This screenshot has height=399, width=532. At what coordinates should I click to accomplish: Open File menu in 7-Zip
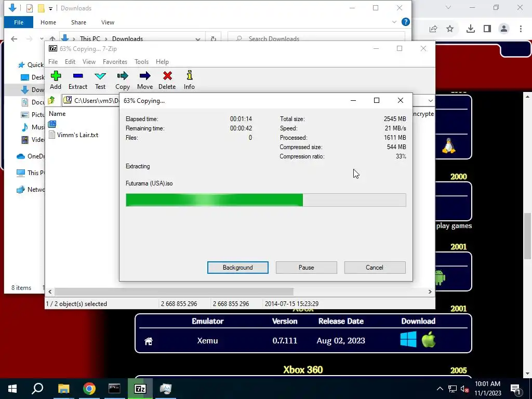pyautogui.click(x=53, y=62)
